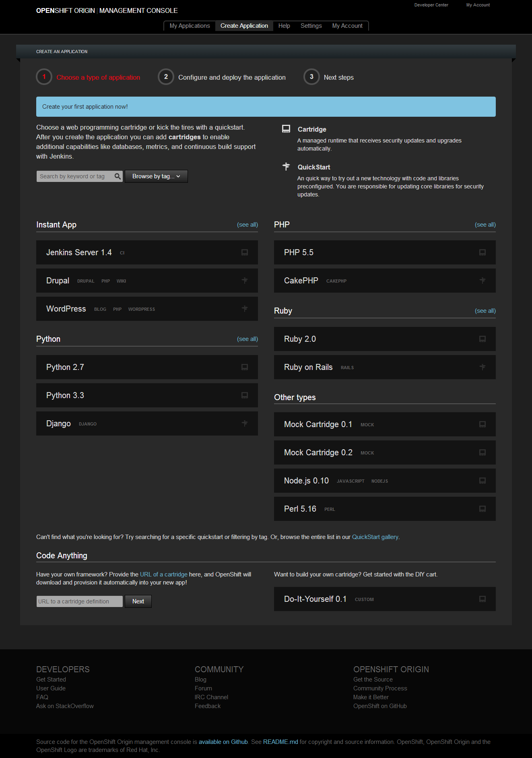Click the quickstart icon on the Django row
532x758 pixels.
[245, 423]
